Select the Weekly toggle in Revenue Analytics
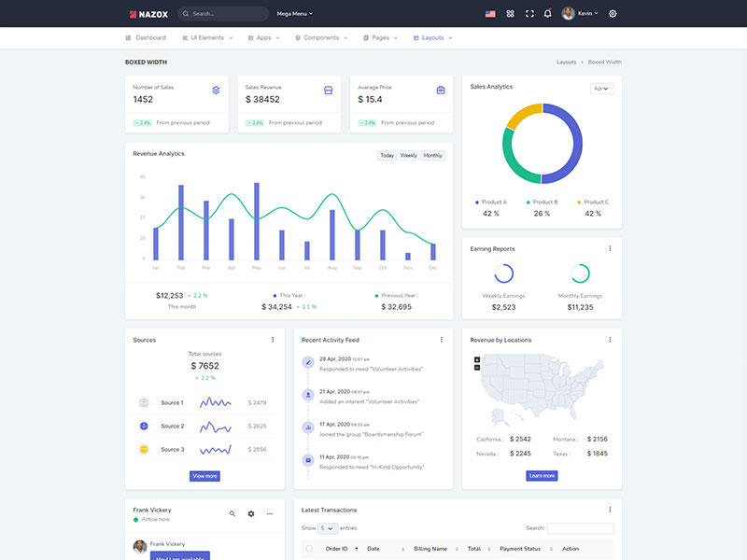Viewport: 747px width, 560px height. pyautogui.click(x=408, y=155)
